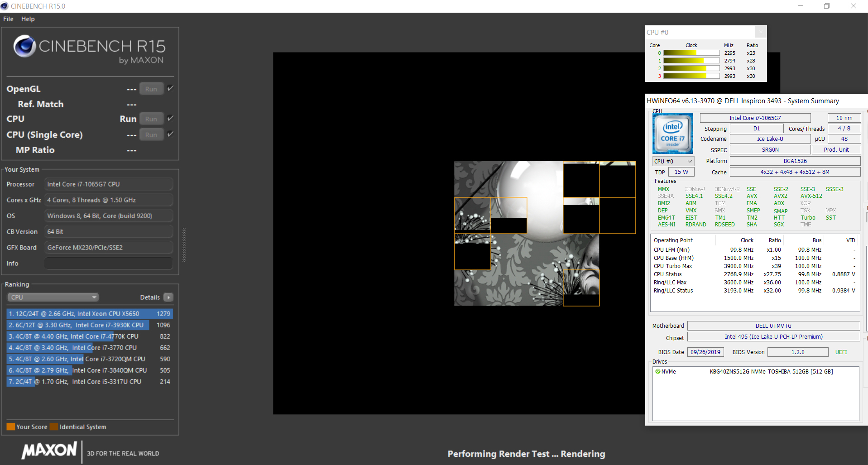Click the rendered scene preview in Cinebench
This screenshot has height=465, width=868.
click(545, 234)
